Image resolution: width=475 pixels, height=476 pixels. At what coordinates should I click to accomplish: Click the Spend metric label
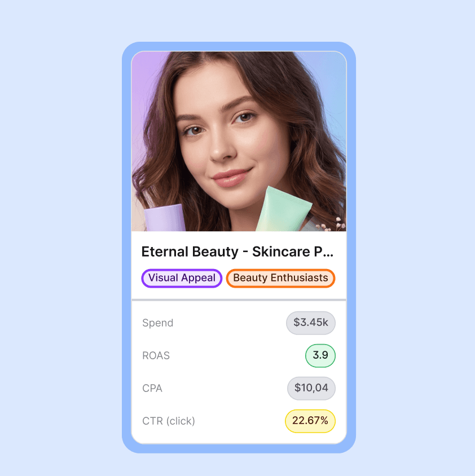point(157,323)
